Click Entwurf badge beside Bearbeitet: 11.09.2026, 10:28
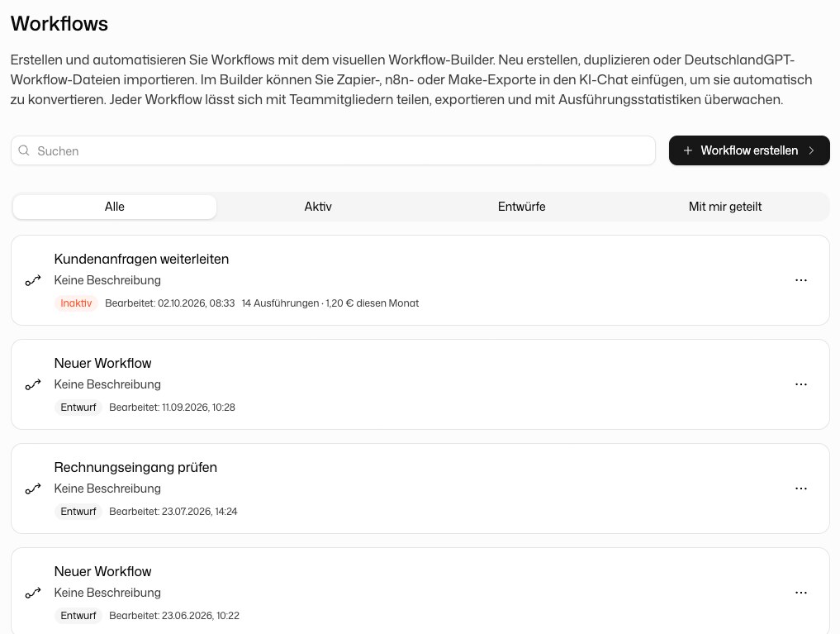The height and width of the screenshot is (634, 840). pyautogui.click(x=78, y=408)
